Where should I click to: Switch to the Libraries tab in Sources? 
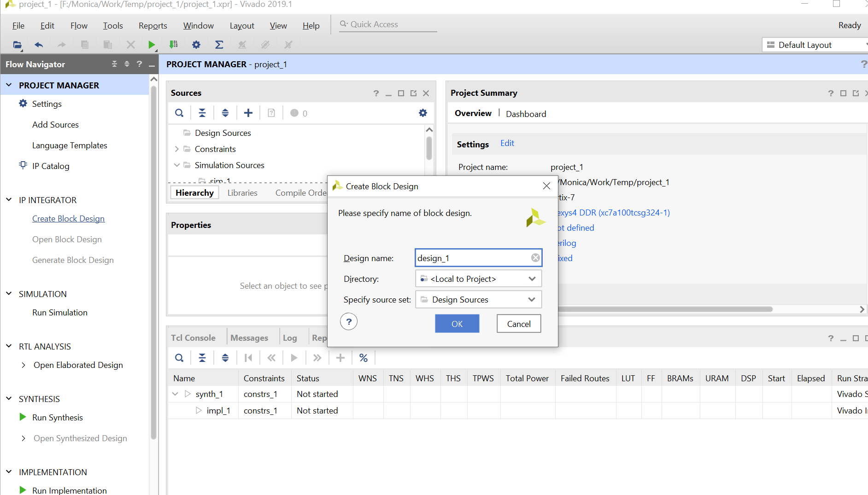click(x=242, y=193)
